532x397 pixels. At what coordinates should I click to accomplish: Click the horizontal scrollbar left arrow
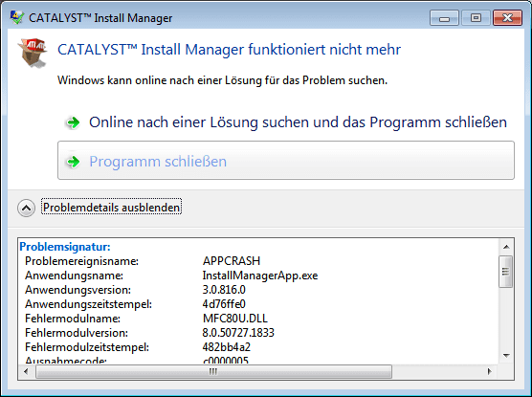point(27,371)
